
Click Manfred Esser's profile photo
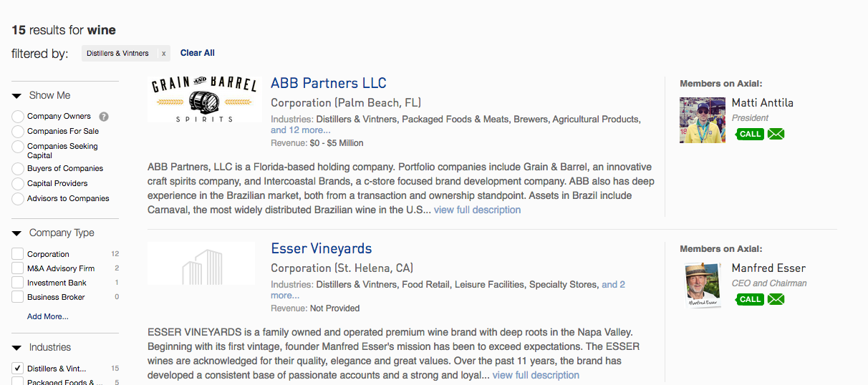(x=703, y=285)
